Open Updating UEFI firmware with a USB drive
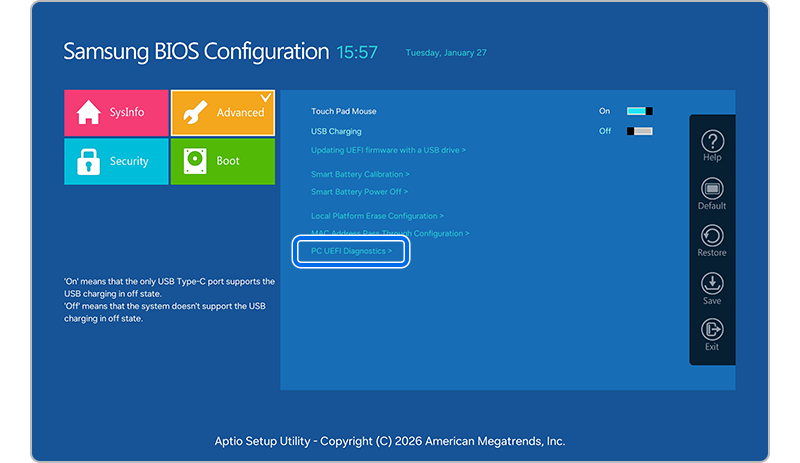800x463 pixels. click(388, 150)
